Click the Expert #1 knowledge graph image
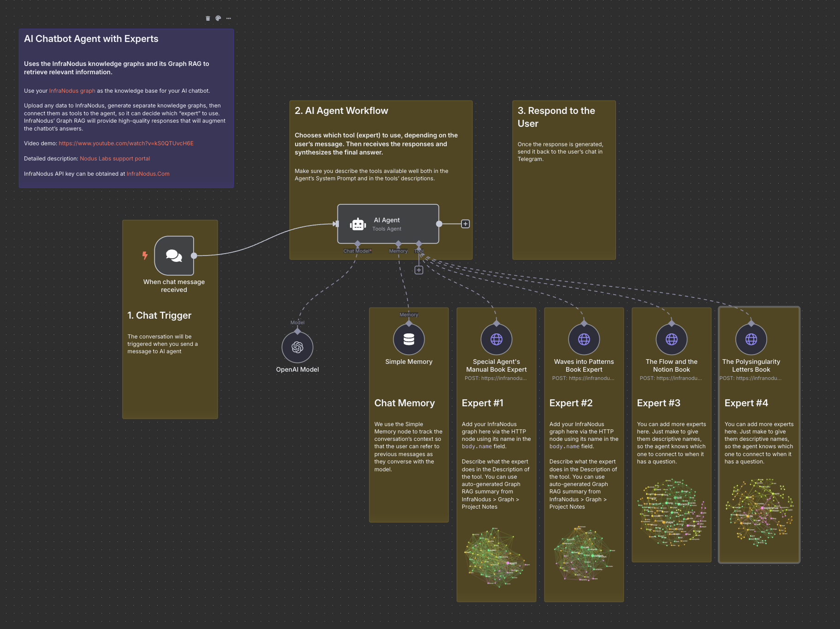This screenshot has width=840, height=629. pos(497,557)
